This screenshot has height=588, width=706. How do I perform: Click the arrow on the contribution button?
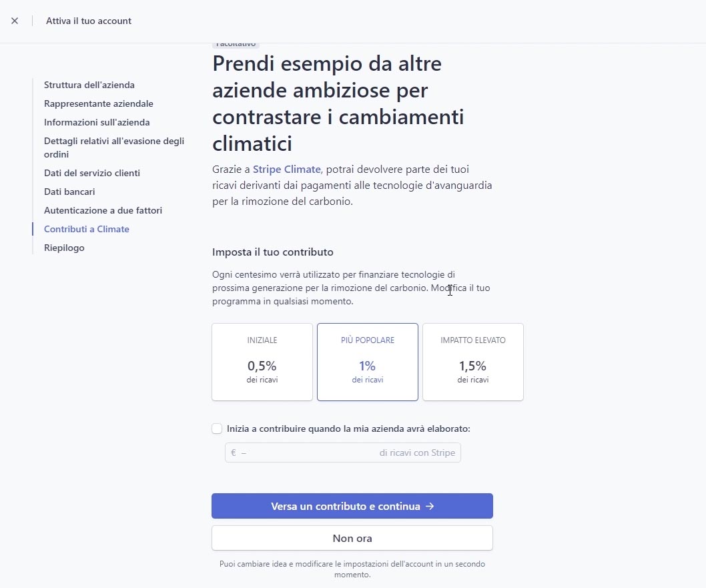click(x=430, y=506)
